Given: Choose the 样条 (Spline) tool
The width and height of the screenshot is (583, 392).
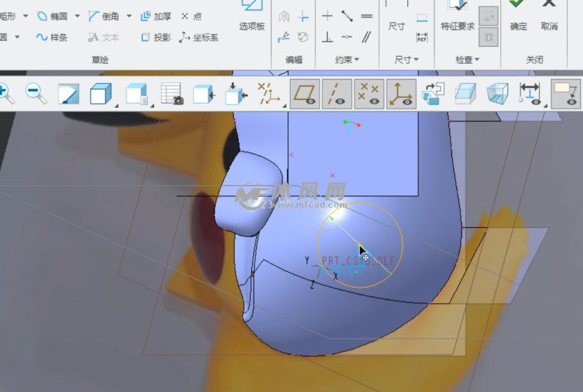Looking at the screenshot, I should click(x=52, y=37).
